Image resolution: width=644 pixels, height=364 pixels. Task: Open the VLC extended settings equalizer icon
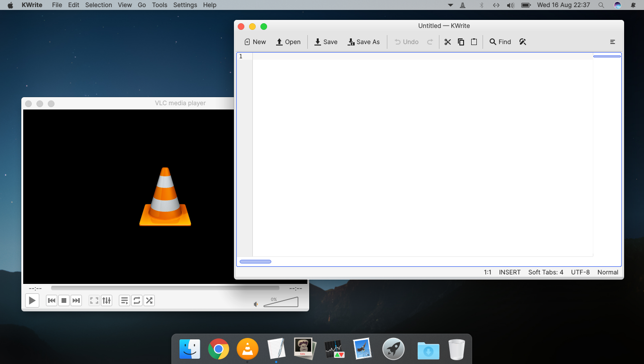click(107, 300)
